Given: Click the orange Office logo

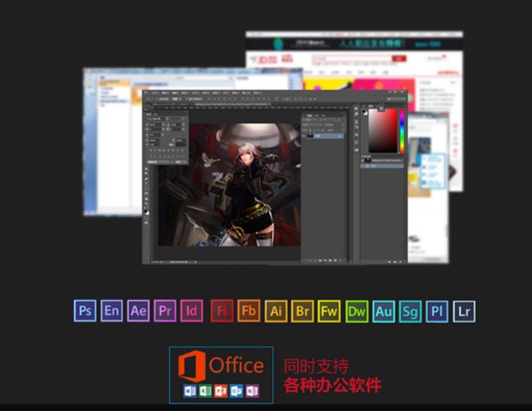Looking at the screenshot, I should pyautogui.click(x=191, y=366).
